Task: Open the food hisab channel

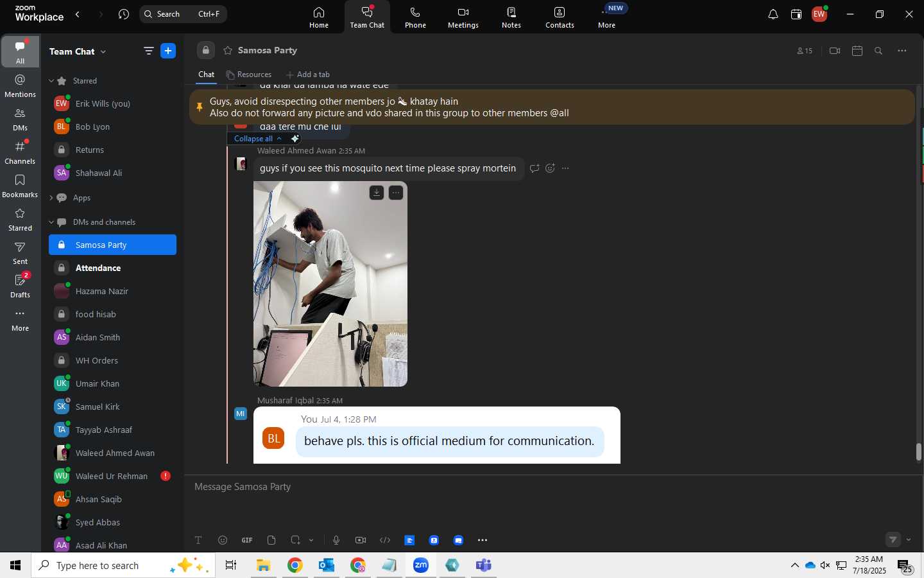Action: [112, 314]
